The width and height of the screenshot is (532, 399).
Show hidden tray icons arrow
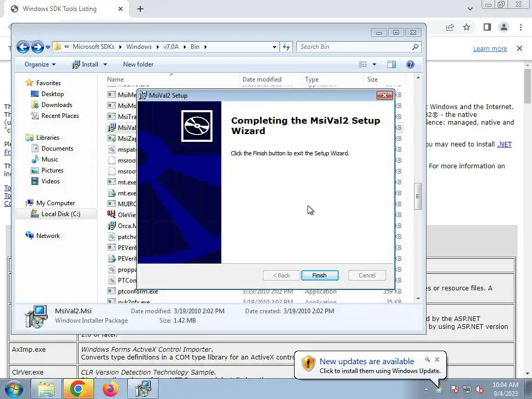point(426,389)
